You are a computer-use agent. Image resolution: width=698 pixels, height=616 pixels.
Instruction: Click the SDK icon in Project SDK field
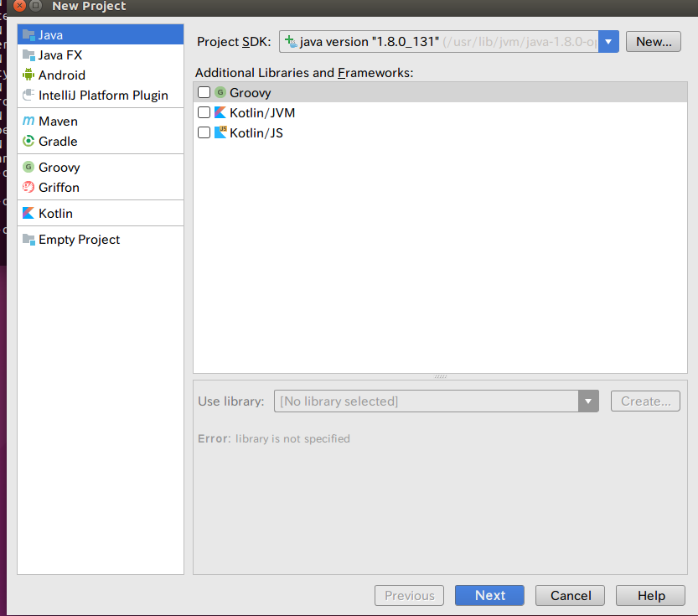click(x=291, y=41)
